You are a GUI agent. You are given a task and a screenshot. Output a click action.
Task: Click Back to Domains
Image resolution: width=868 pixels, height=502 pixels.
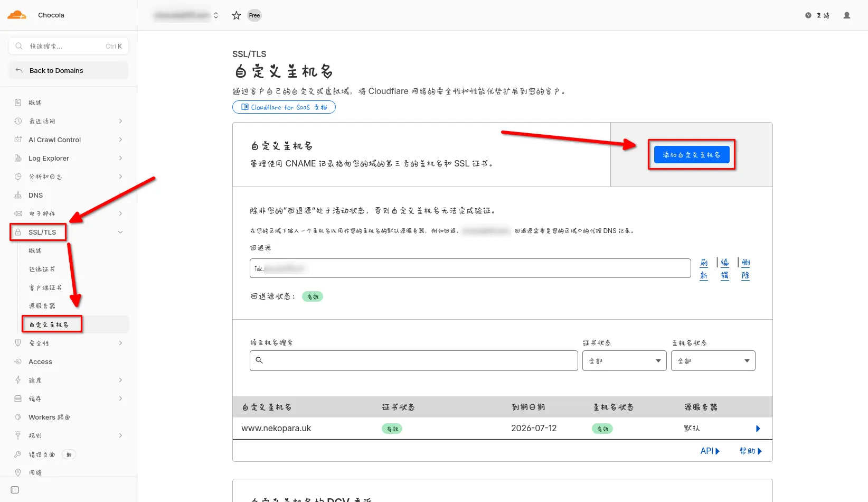69,70
